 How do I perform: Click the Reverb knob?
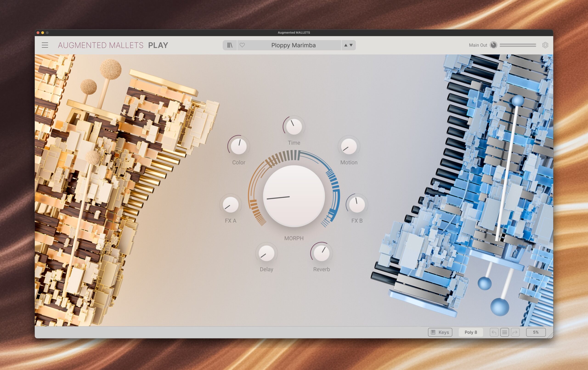click(x=321, y=253)
